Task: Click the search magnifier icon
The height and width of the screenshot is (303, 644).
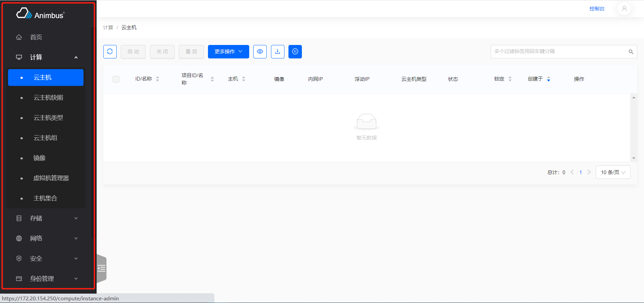Action: (631, 52)
